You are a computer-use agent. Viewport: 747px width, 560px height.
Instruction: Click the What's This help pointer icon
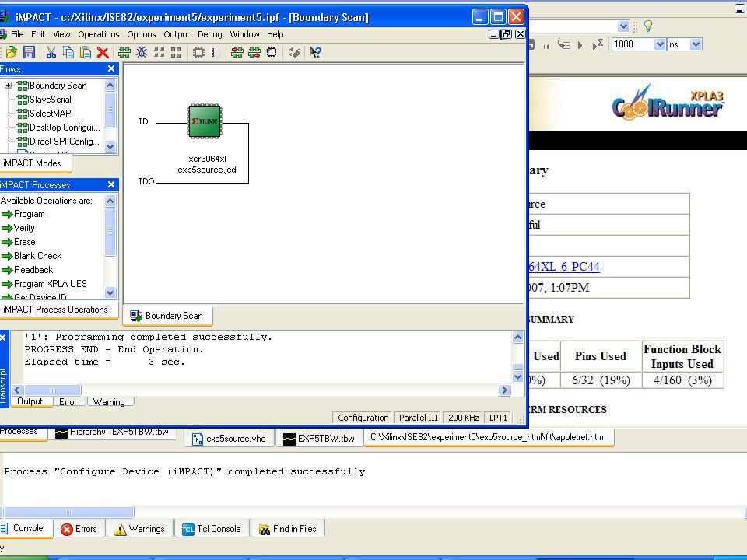coord(315,52)
